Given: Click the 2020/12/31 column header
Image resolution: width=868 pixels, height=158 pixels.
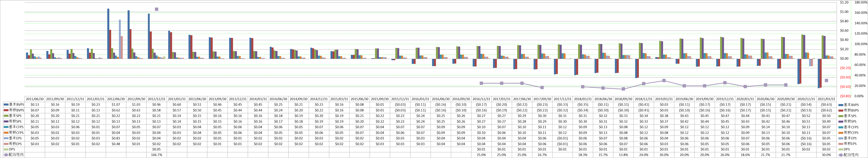Looking at the screenshot, I should click(x=806, y=99).
